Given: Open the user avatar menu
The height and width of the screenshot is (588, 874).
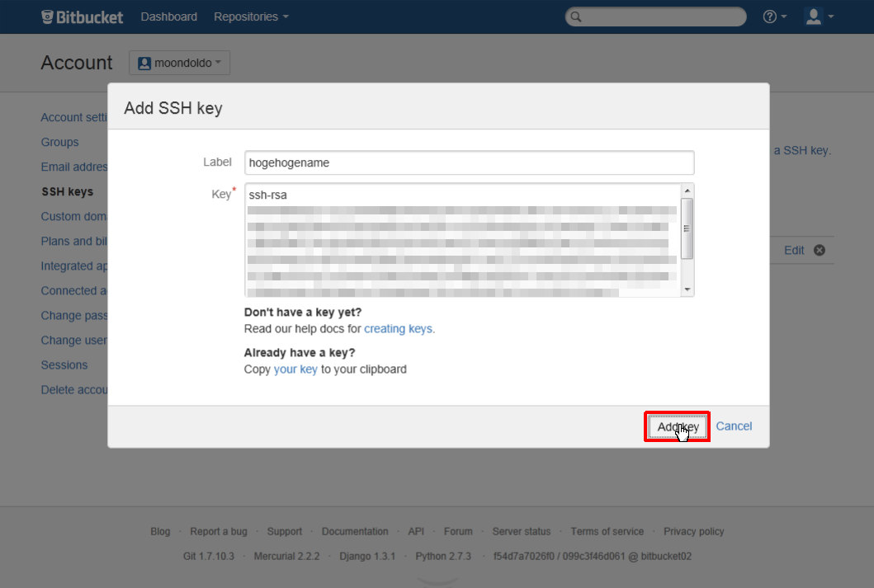Looking at the screenshot, I should (819, 16).
